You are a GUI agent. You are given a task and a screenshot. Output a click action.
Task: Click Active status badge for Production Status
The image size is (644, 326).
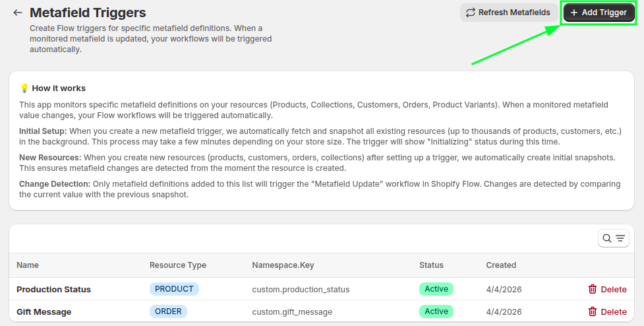click(436, 289)
